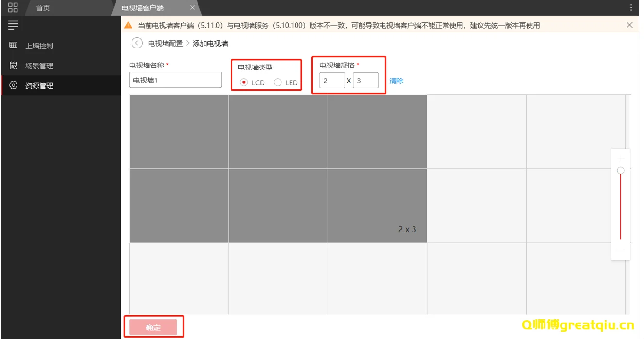
Task: Zoom in with the plus icon
Action: (621, 159)
